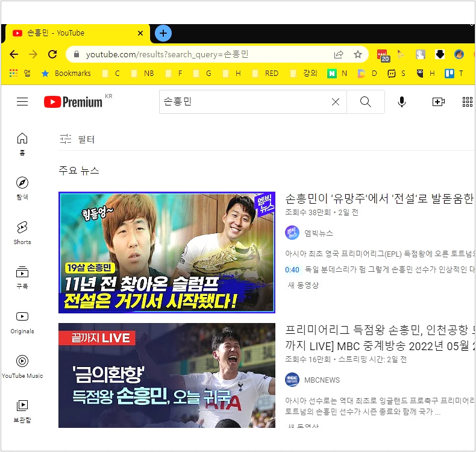The height and width of the screenshot is (452, 476).
Task: Open Library in the sidebar
Action: pyautogui.click(x=22, y=412)
